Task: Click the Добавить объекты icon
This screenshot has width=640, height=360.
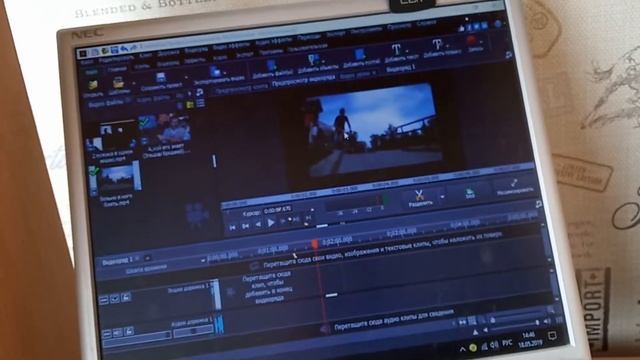Action: [x=313, y=60]
